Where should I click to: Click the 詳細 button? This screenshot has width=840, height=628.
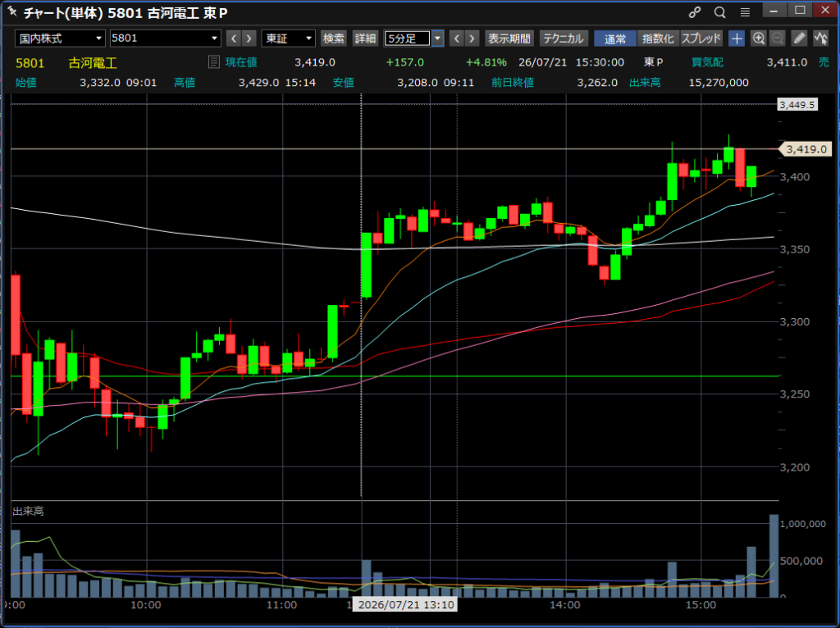(x=365, y=39)
